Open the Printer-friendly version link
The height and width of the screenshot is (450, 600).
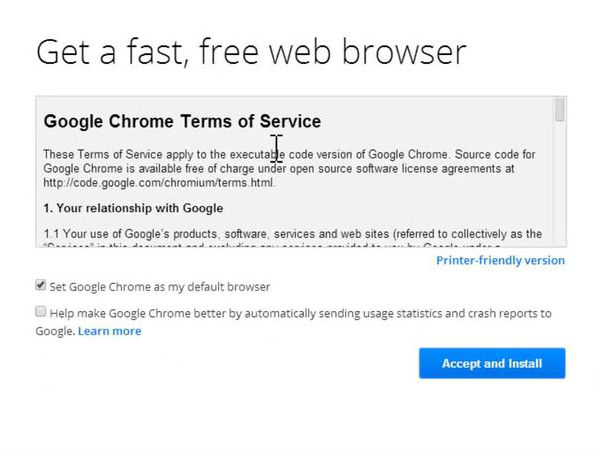click(500, 260)
